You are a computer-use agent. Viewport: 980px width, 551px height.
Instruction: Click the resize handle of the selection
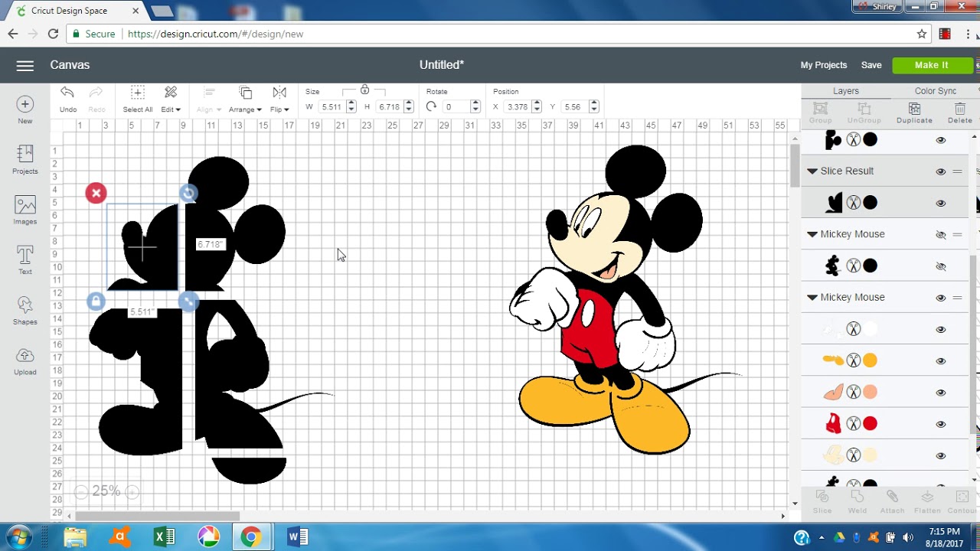pyautogui.click(x=188, y=302)
